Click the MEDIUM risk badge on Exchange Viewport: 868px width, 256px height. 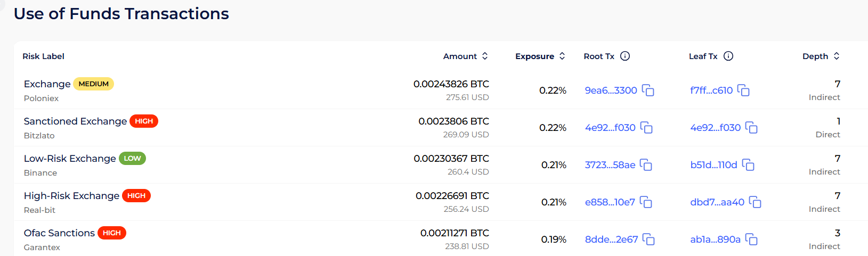(x=93, y=84)
